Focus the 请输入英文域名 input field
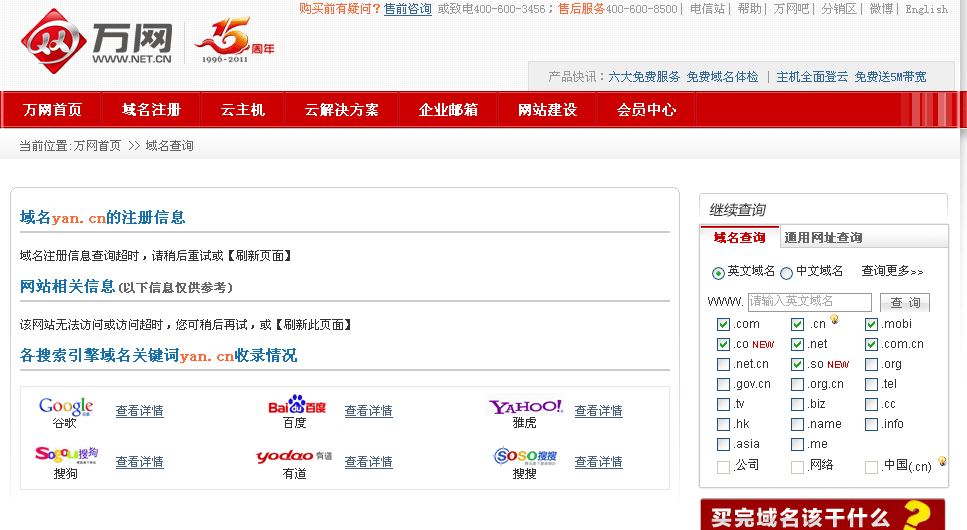The width and height of the screenshot is (967, 530). point(810,301)
